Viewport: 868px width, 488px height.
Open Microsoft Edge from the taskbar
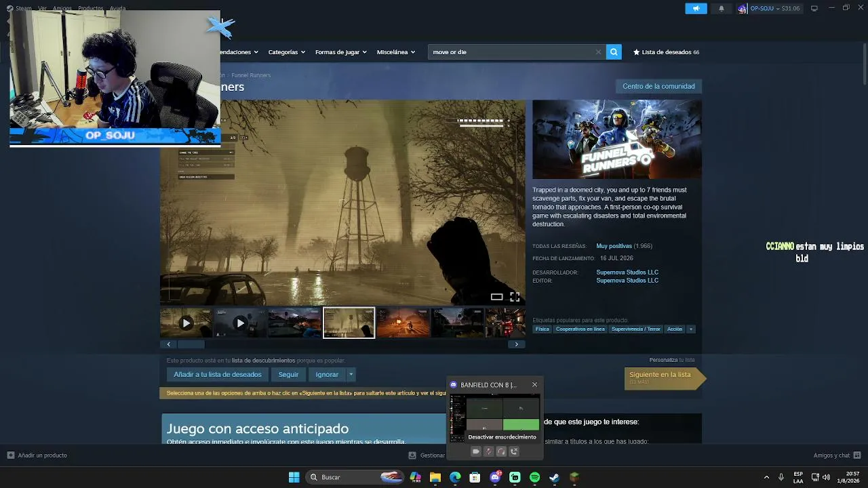tap(455, 477)
